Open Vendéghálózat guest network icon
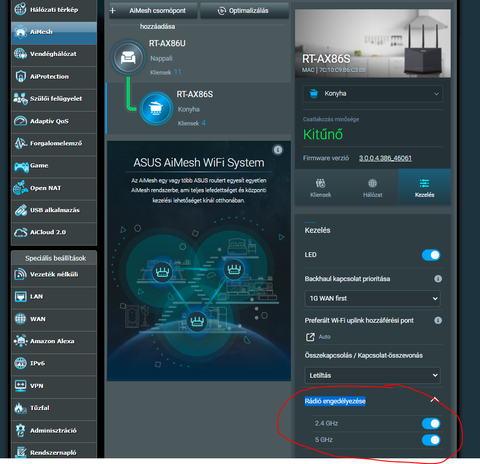480x464 pixels. coord(20,54)
